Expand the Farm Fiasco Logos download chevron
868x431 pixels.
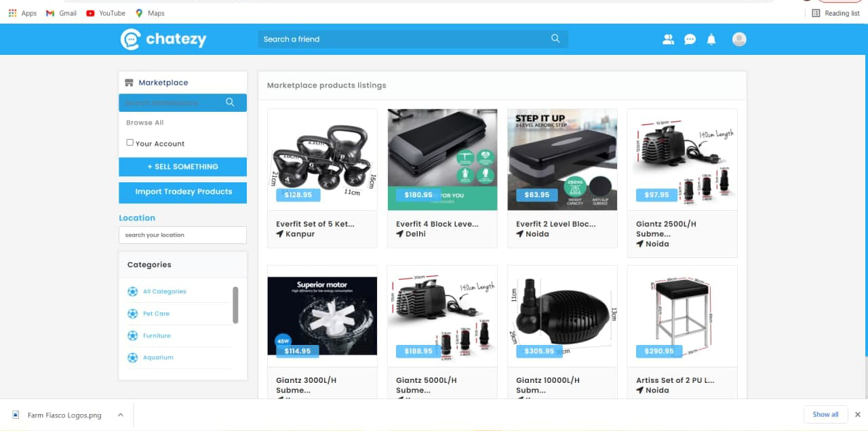point(120,415)
